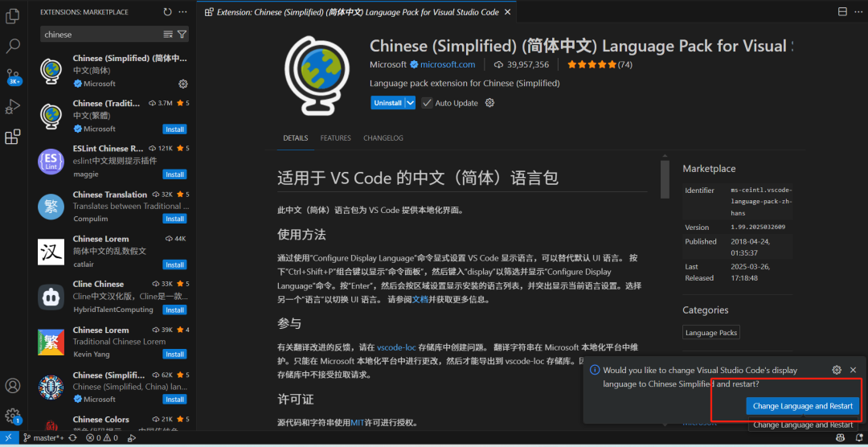Screen dimensions: 868x447
Task: Open the vscode-loc repository link
Action: tap(396, 348)
